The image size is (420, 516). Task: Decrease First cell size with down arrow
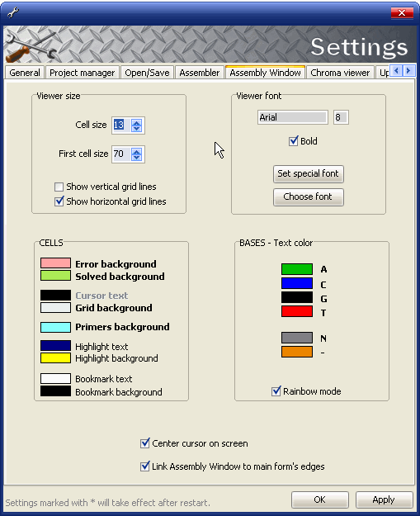point(136,158)
